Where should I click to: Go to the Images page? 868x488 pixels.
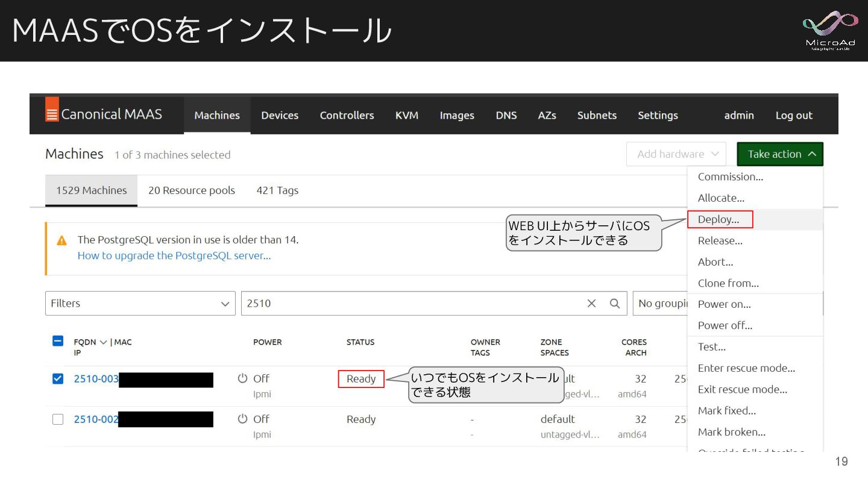point(457,116)
